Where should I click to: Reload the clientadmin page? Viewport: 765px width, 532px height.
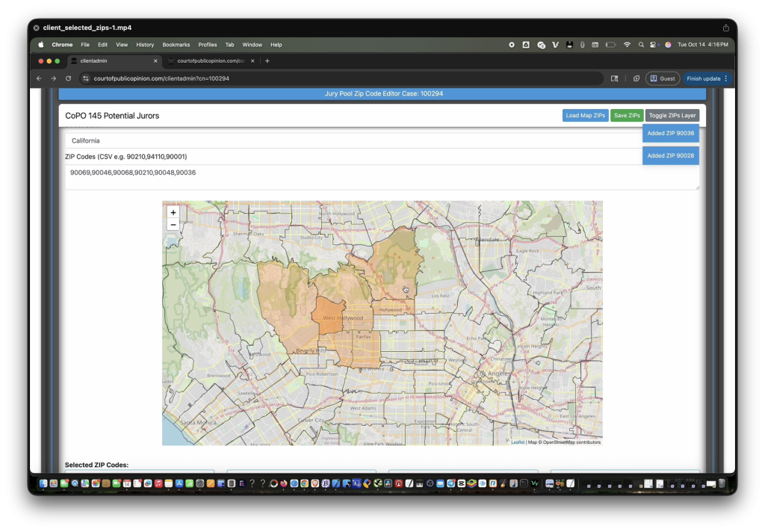point(68,78)
